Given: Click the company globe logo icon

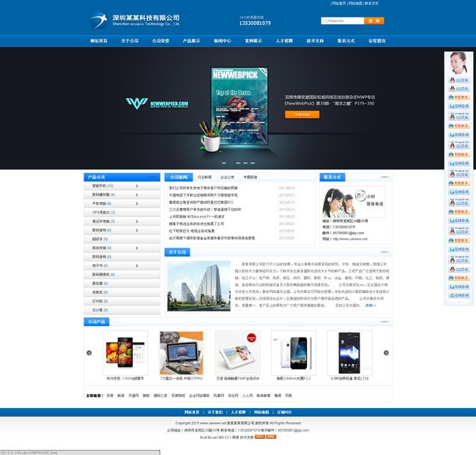Looking at the screenshot, I should tap(99, 21).
